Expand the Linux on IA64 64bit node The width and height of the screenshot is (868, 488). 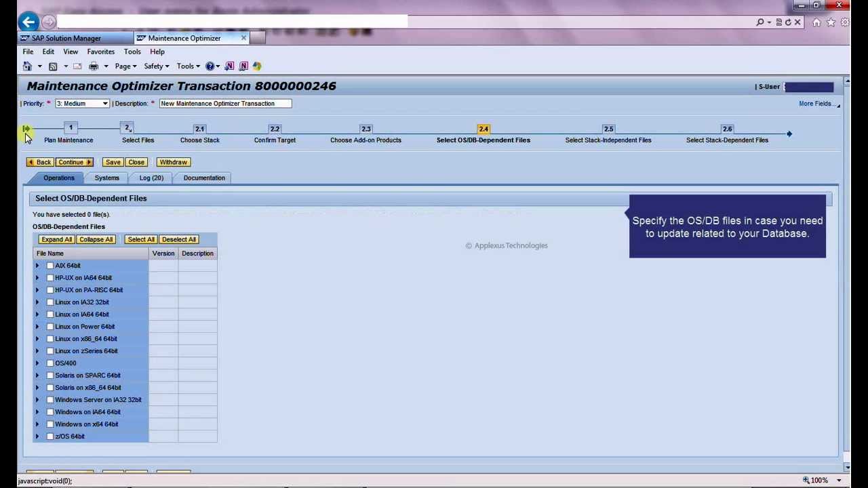37,314
